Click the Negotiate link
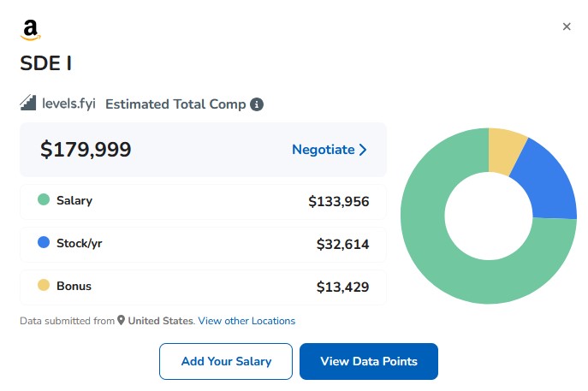 tap(323, 150)
